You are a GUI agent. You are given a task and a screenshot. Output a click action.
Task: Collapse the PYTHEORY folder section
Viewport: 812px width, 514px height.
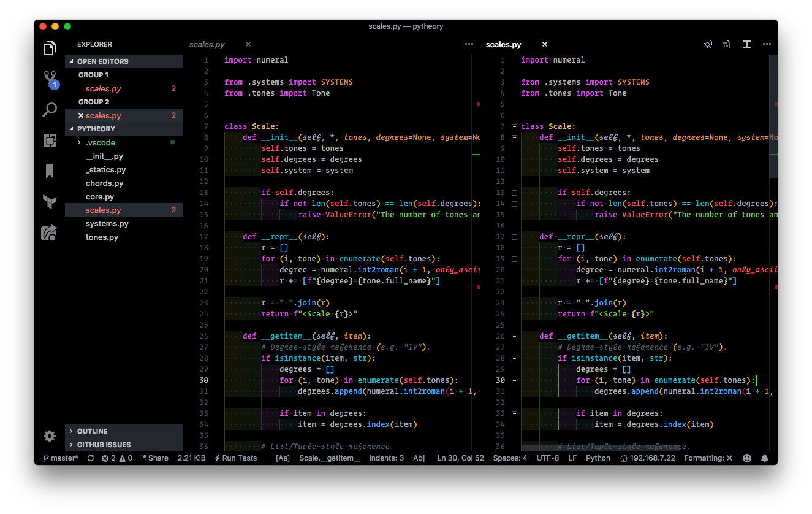124,129
